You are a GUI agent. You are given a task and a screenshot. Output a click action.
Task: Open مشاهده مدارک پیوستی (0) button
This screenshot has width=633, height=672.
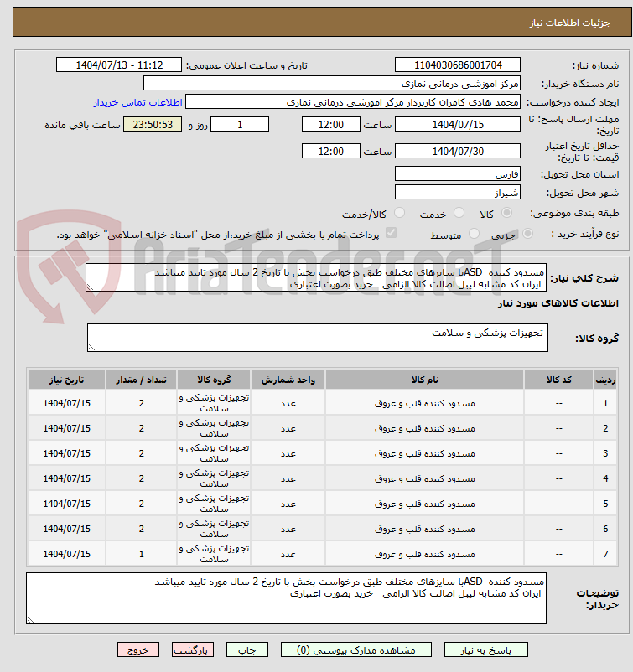tap(356, 649)
